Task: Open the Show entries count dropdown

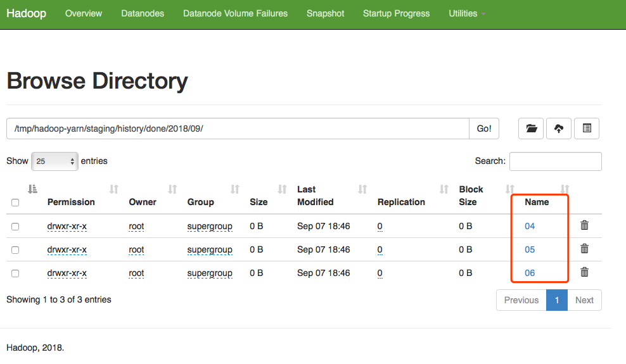Action: pos(54,161)
